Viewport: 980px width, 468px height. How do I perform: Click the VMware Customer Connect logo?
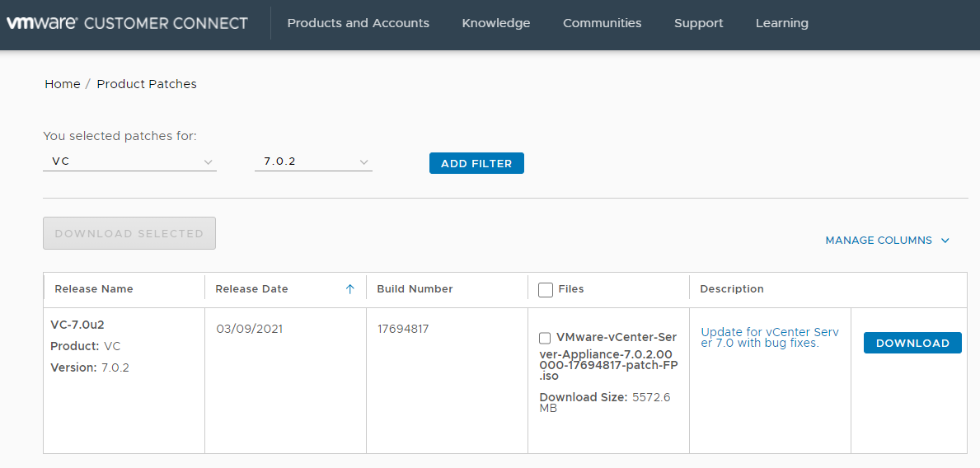coord(127,23)
